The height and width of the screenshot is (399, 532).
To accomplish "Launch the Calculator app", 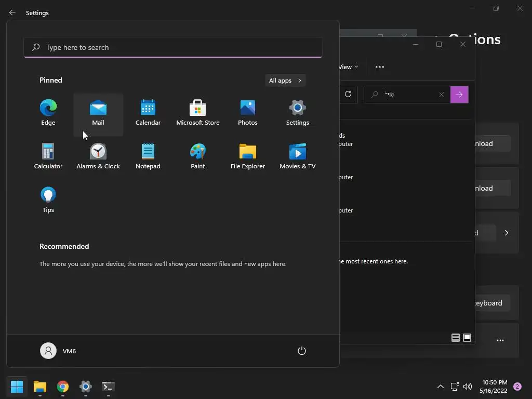I will tap(48, 156).
